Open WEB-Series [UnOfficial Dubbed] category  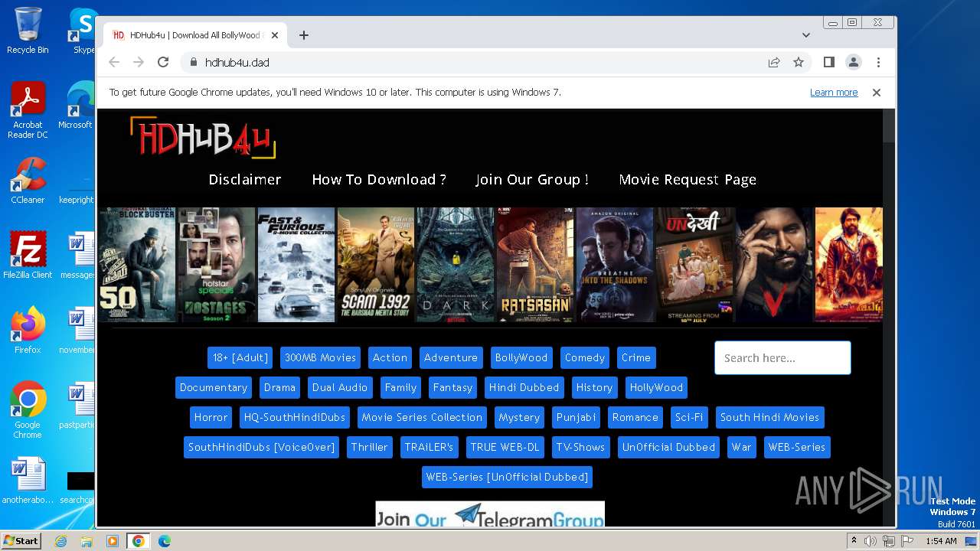click(x=507, y=477)
